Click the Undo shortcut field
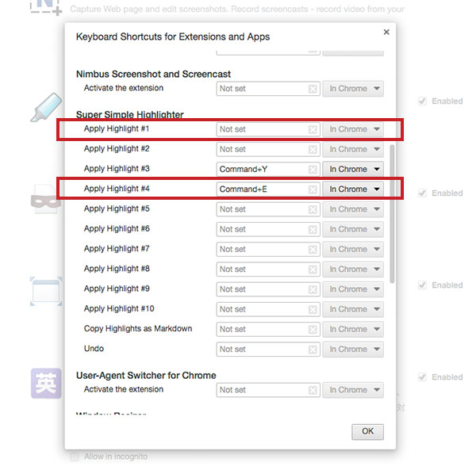 268,350
